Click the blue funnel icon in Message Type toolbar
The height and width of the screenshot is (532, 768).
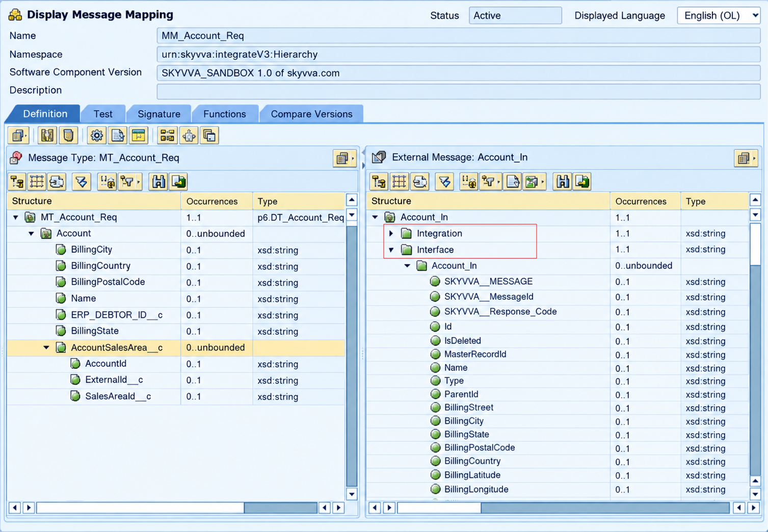pyautogui.click(x=82, y=181)
